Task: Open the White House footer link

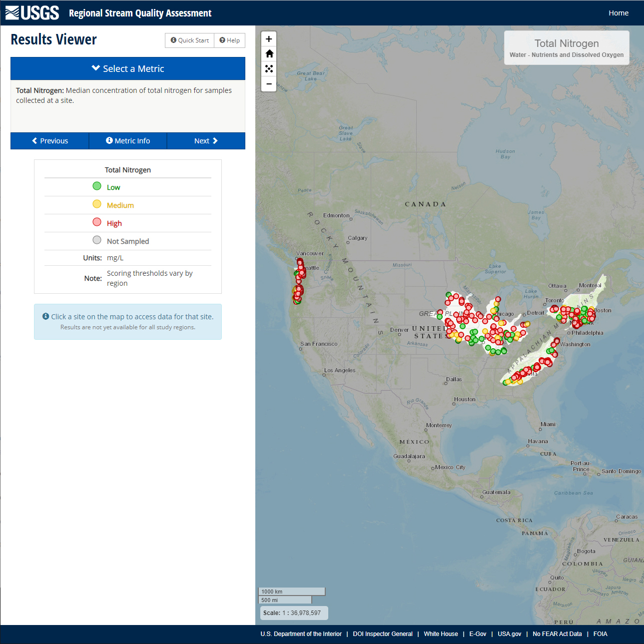Action: [x=441, y=634]
